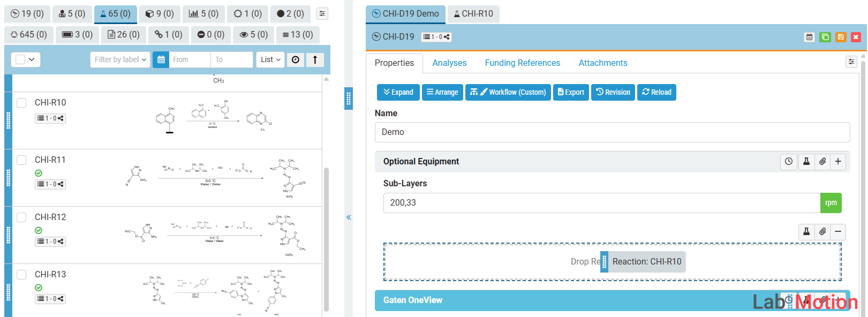The width and height of the screenshot is (868, 317).
Task: Open the List view dropdown
Action: [270, 59]
